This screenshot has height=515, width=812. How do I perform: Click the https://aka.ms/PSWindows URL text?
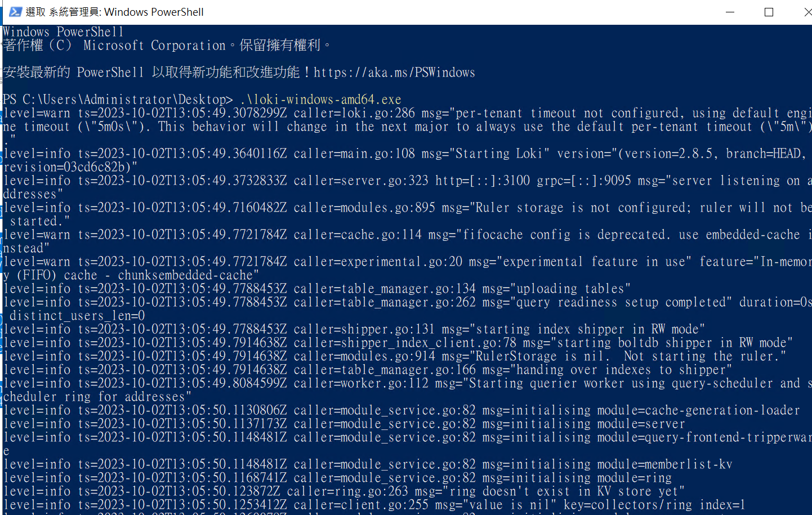[394, 73]
